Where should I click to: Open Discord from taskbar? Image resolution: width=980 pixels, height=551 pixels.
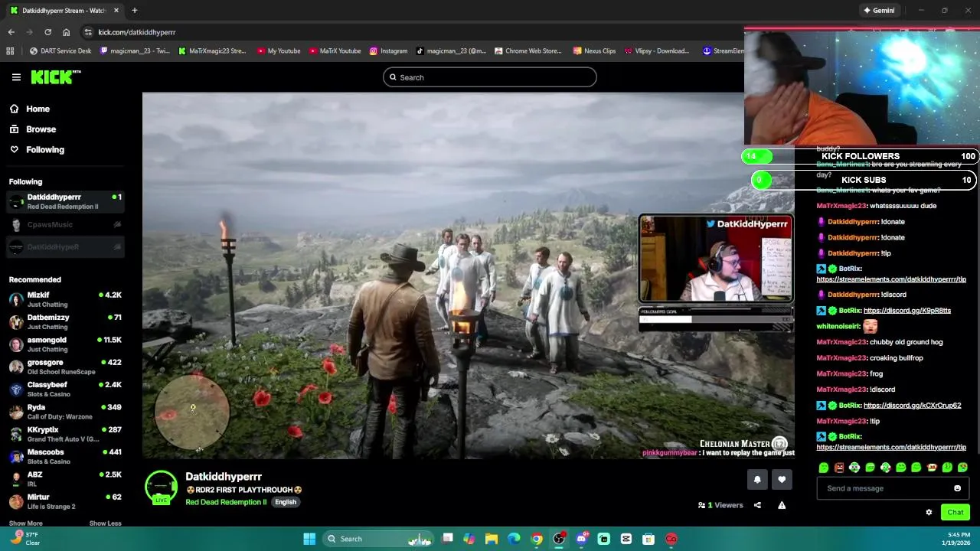pyautogui.click(x=582, y=539)
